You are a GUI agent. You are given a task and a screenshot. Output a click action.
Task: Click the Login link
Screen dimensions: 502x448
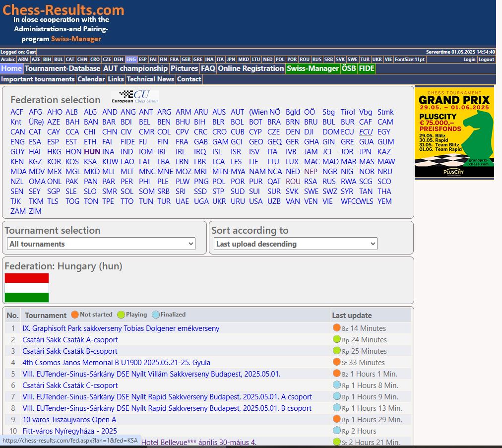pyautogui.click(x=469, y=60)
